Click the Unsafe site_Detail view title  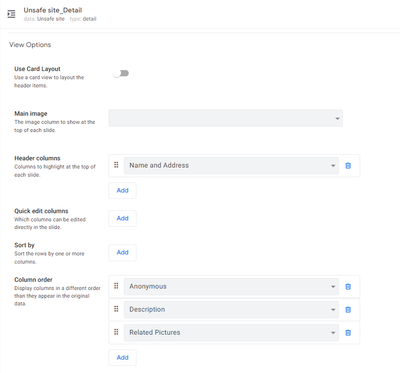click(x=53, y=10)
